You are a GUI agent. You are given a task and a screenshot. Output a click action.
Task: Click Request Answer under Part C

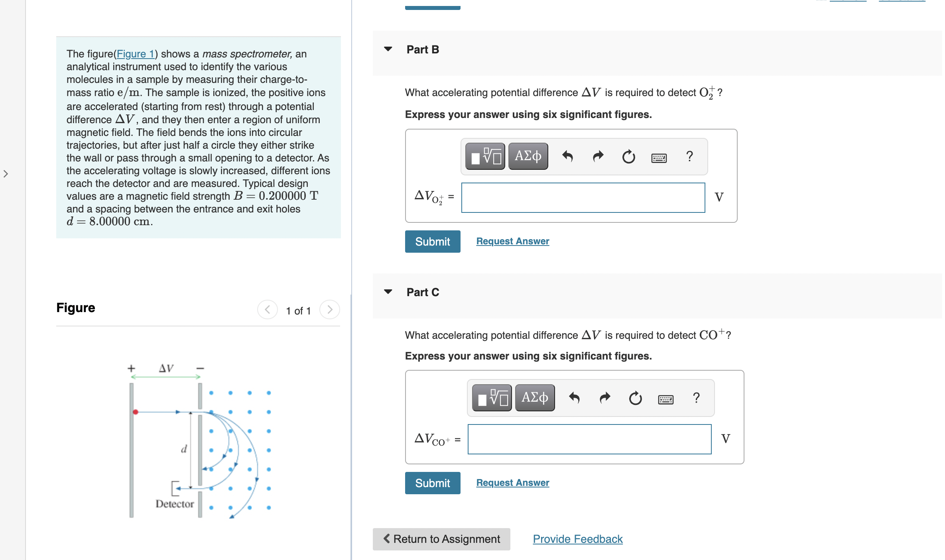point(512,483)
